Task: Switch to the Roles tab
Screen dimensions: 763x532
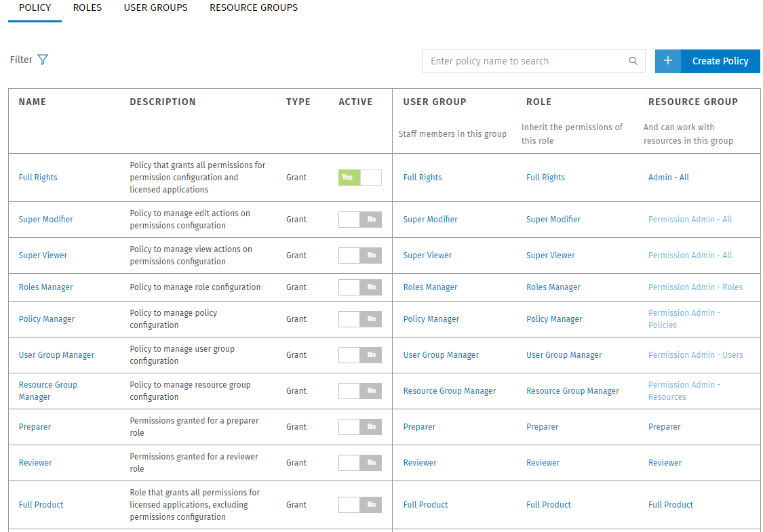Action: [x=87, y=8]
